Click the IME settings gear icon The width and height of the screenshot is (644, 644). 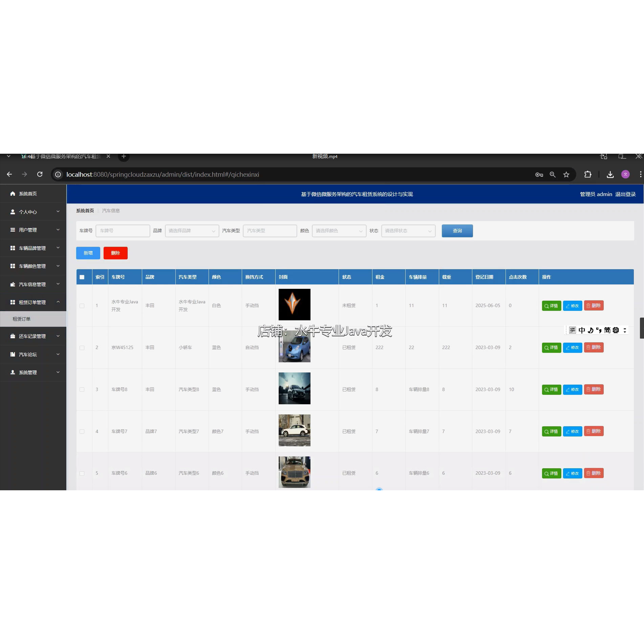click(x=616, y=330)
